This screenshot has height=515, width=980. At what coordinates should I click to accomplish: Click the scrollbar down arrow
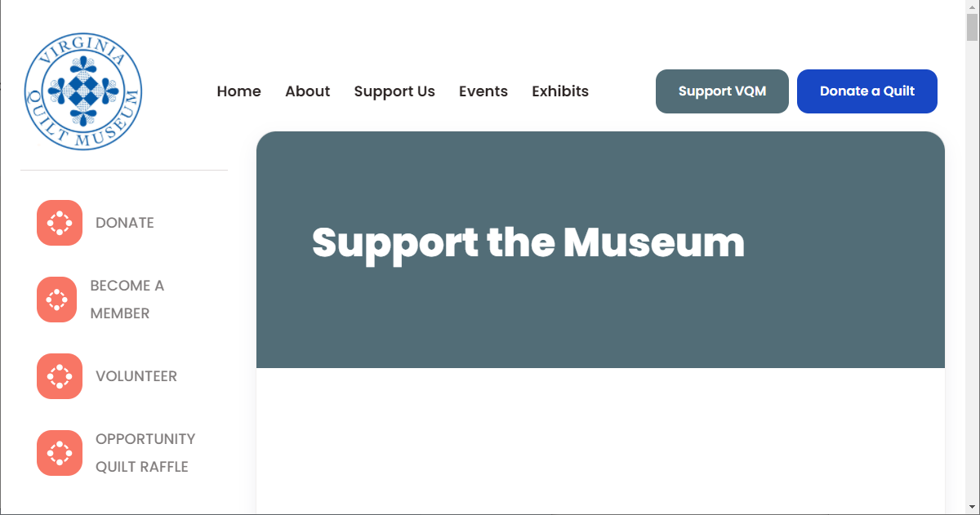click(x=972, y=508)
